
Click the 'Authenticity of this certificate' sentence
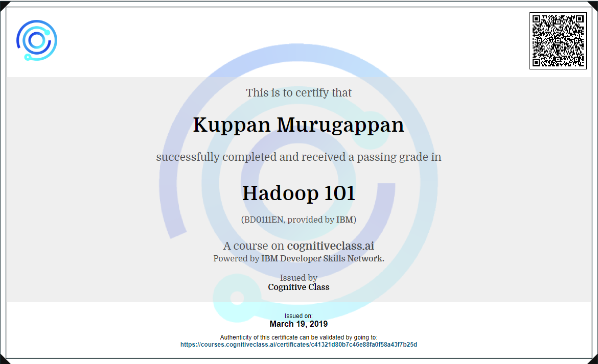298,337
